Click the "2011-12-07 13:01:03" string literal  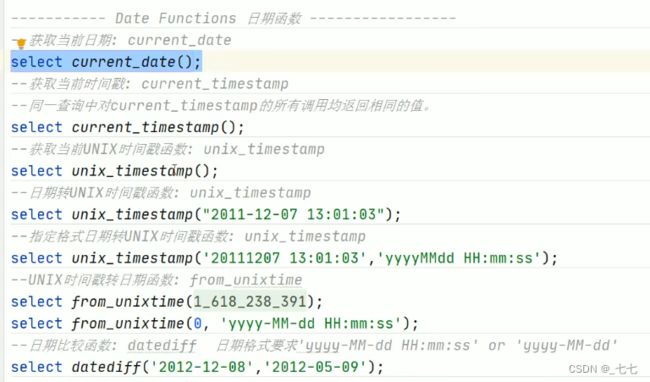click(293, 214)
